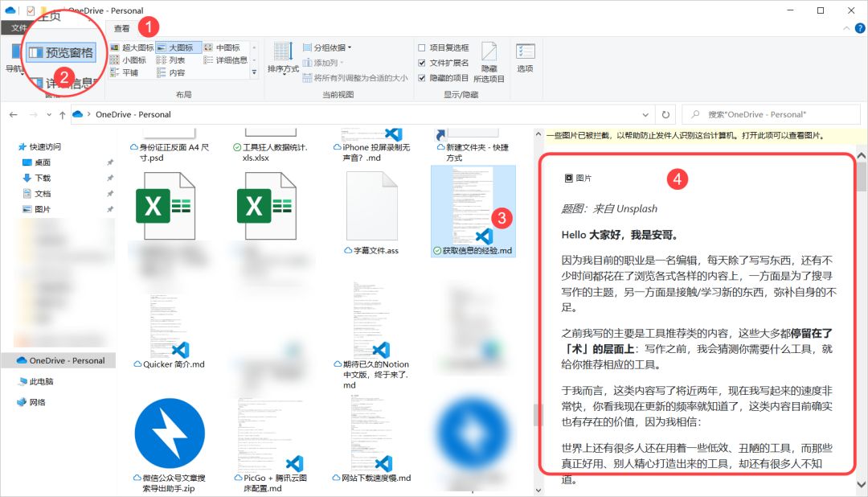Go up one folder level arrow

[x=62, y=115]
